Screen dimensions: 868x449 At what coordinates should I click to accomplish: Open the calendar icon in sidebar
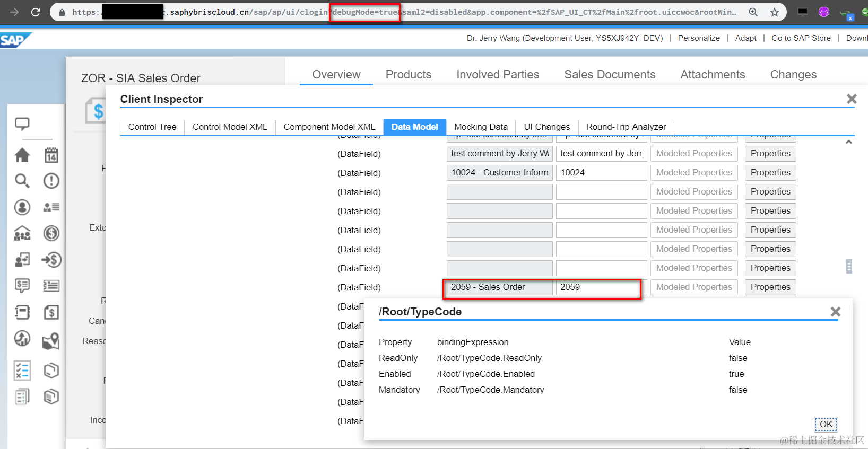(51, 155)
